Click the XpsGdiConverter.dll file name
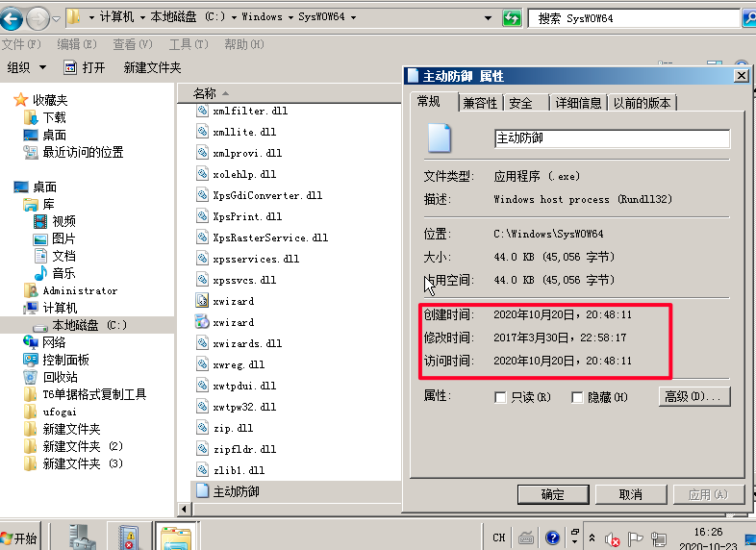This screenshot has height=550, width=756. tap(267, 195)
